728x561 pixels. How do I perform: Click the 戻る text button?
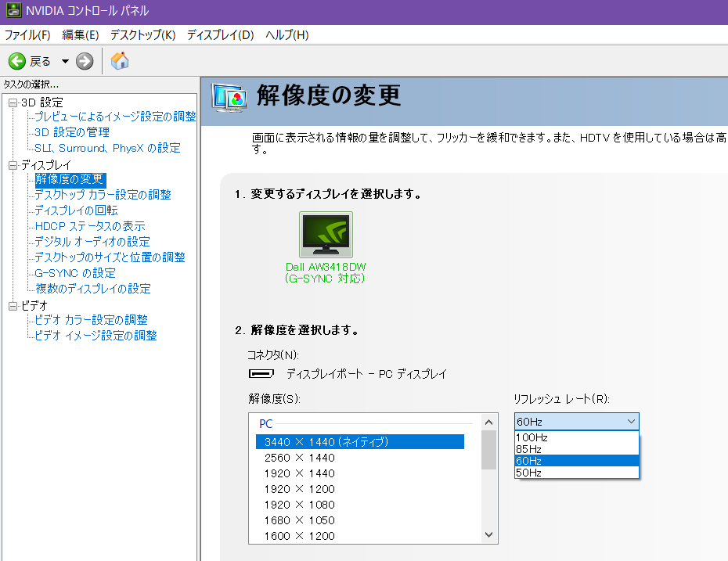click(40, 61)
